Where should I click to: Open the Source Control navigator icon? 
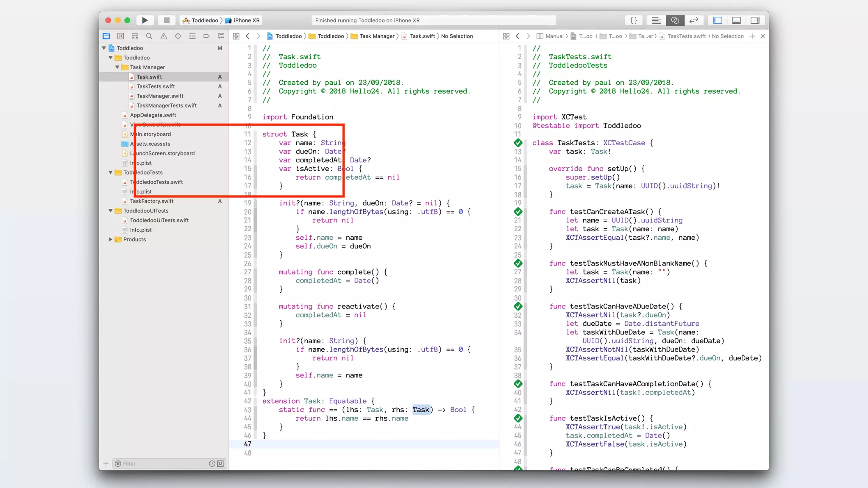click(121, 36)
